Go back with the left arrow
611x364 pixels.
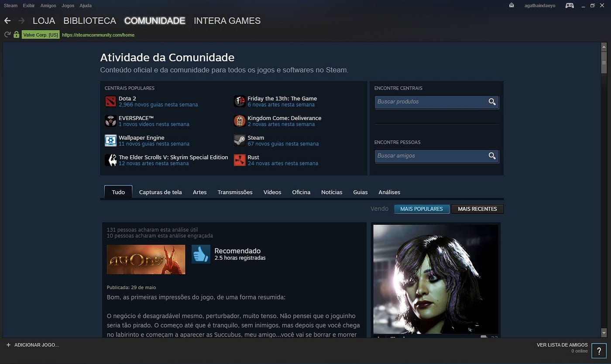pos(7,21)
